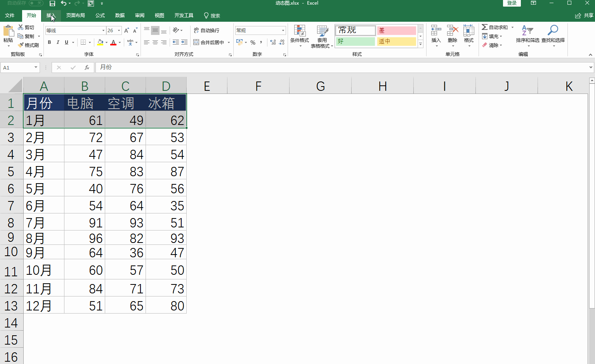
Task: Click the Format Painter (格式刷) icon
Action: (21, 45)
